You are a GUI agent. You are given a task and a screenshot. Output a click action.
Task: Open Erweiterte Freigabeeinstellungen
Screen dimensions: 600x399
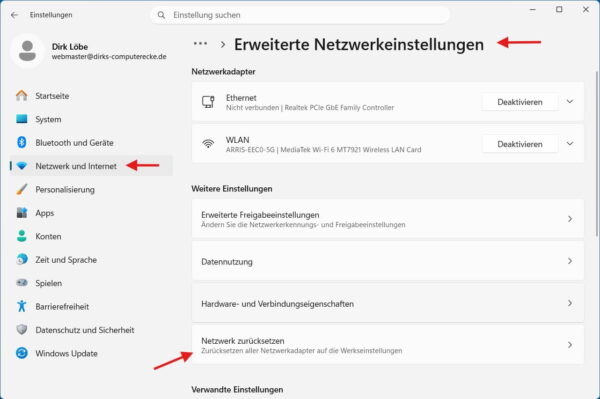[388, 219]
